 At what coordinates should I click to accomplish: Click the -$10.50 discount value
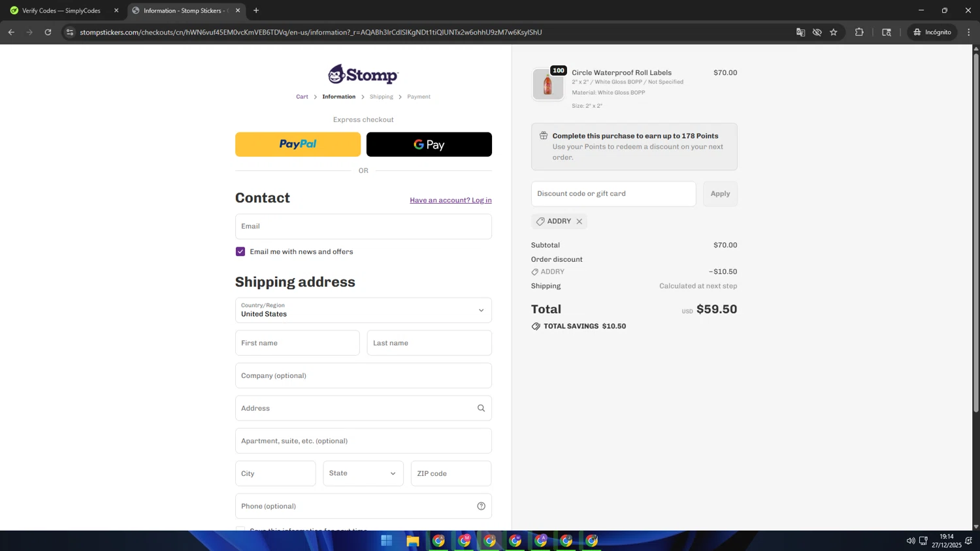click(x=723, y=272)
